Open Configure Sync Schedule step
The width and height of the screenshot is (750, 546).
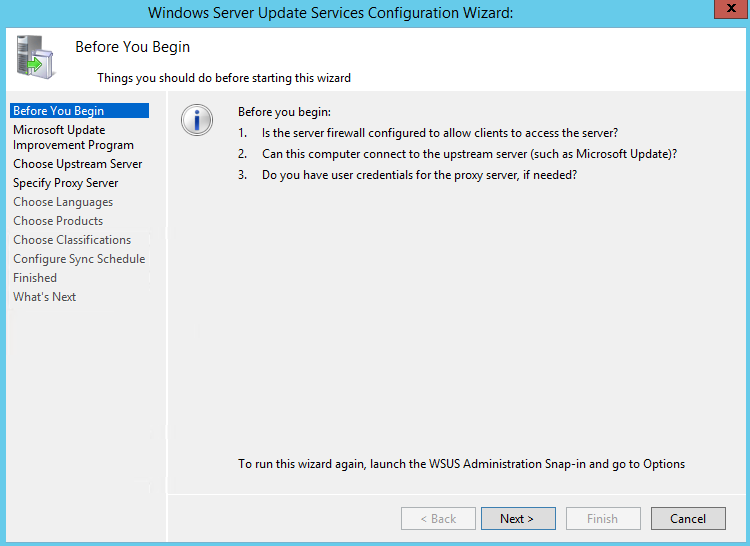(x=79, y=259)
